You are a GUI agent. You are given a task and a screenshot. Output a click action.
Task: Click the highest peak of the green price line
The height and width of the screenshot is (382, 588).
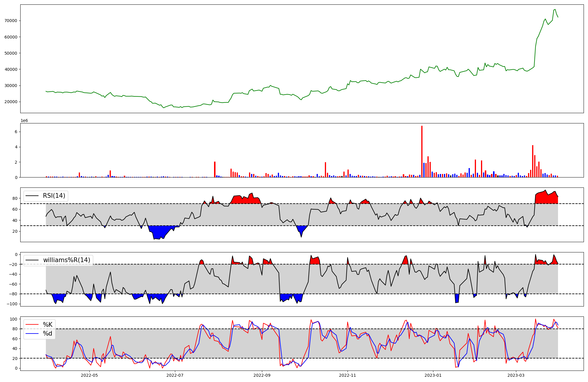click(x=555, y=9)
